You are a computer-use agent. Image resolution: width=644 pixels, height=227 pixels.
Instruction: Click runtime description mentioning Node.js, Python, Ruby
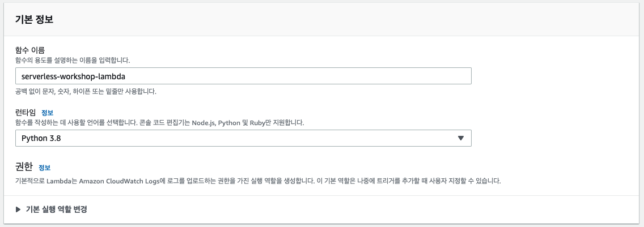click(160, 123)
